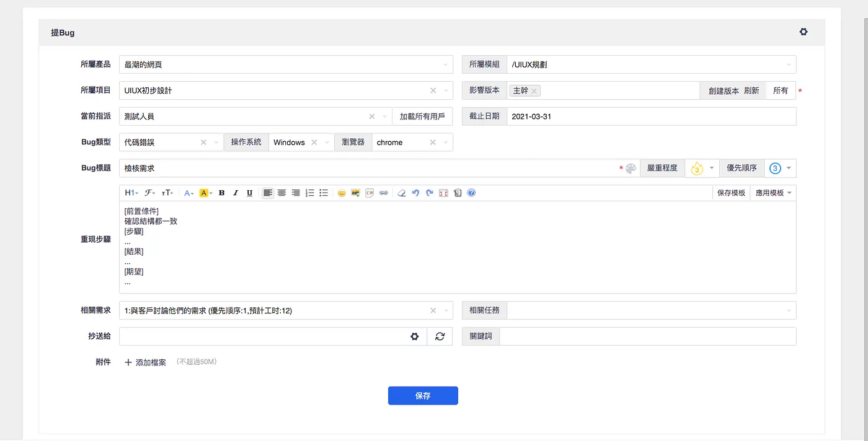The image size is (868, 441).
Task: Click 添加檔案 to attach file
Action: click(146, 362)
